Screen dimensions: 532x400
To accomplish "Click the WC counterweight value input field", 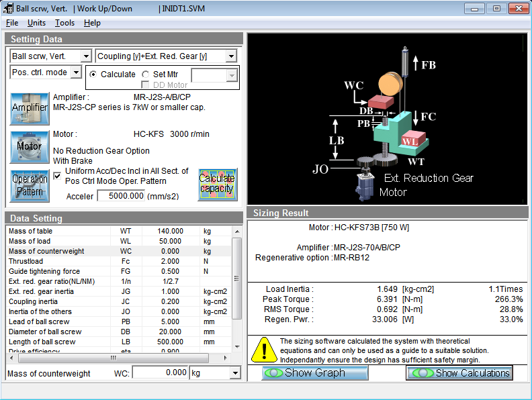I will point(160,372).
